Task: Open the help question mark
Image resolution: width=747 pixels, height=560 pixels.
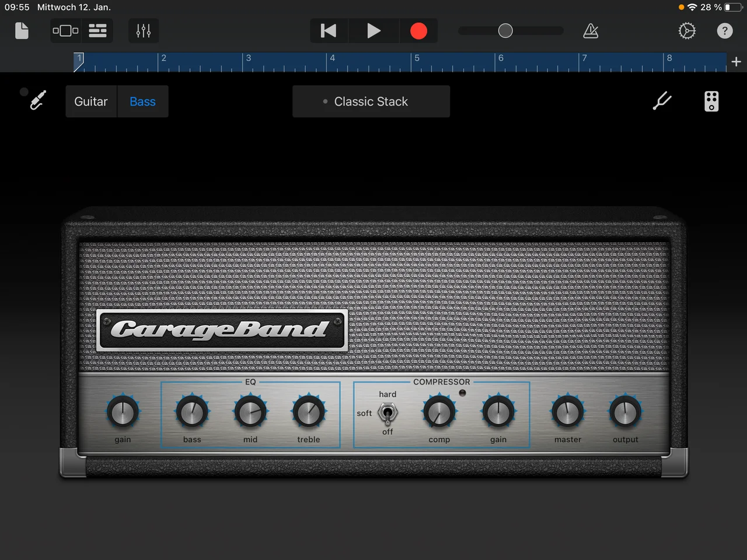Action: click(724, 31)
